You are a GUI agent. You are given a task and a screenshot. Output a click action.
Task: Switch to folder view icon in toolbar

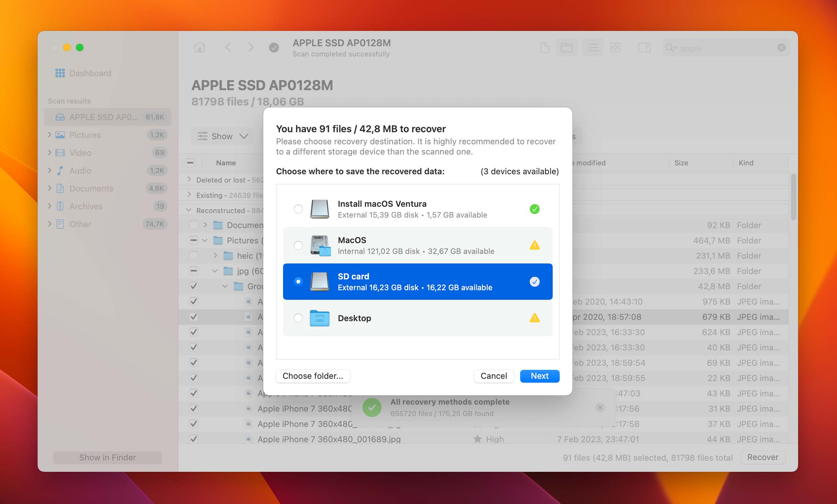pos(566,47)
